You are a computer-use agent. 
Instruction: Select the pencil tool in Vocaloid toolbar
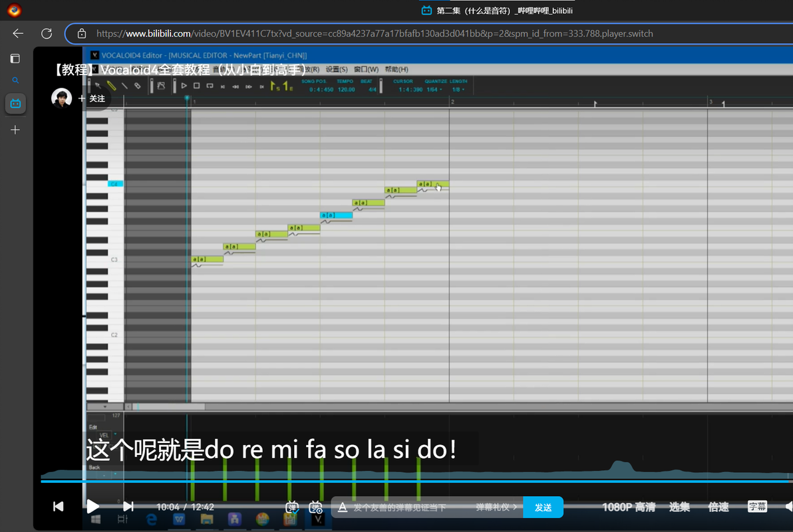(111, 86)
